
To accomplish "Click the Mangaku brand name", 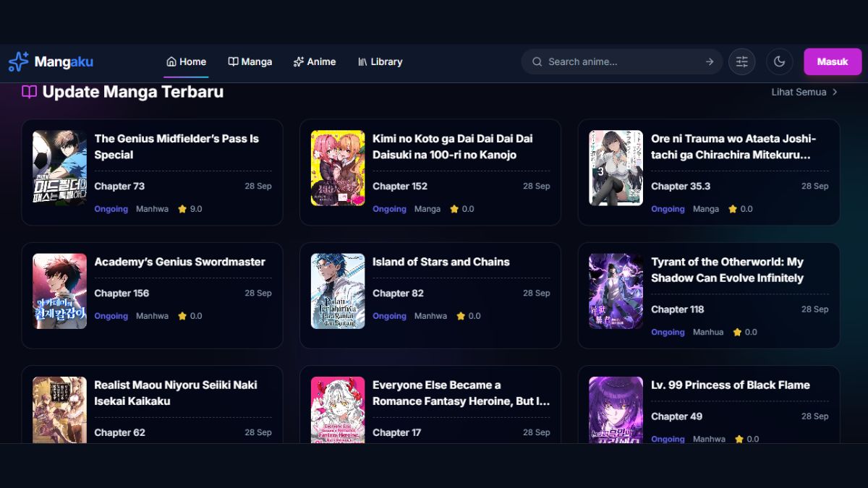I will coord(64,62).
